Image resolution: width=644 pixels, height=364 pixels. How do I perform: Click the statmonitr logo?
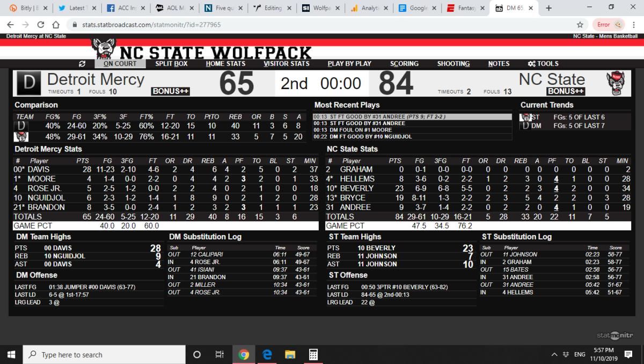614,336
